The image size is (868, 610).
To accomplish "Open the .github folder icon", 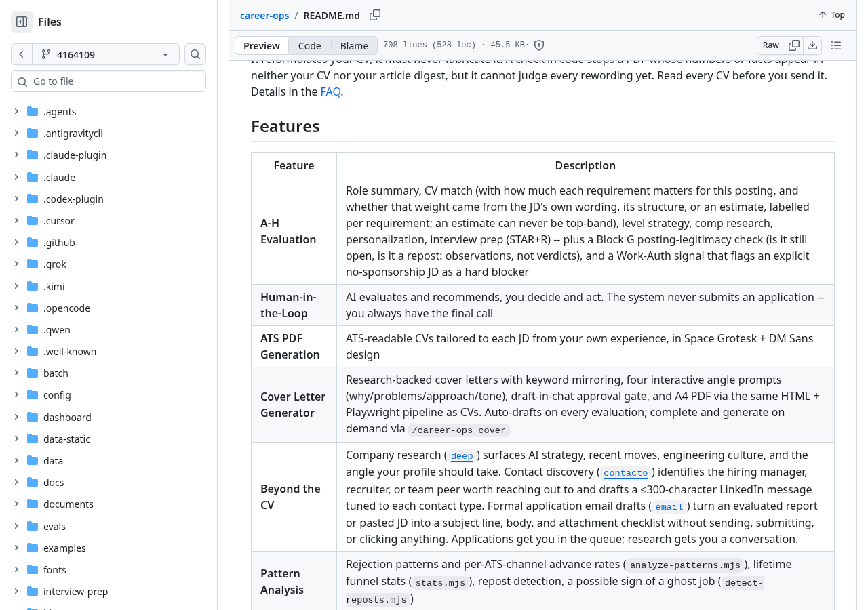I will coord(33,242).
